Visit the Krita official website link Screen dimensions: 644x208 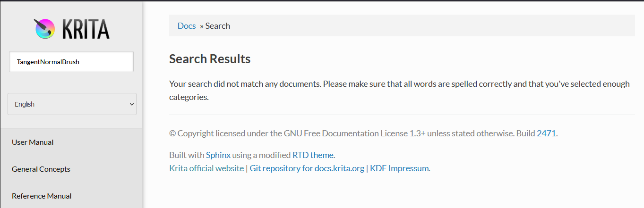point(206,168)
